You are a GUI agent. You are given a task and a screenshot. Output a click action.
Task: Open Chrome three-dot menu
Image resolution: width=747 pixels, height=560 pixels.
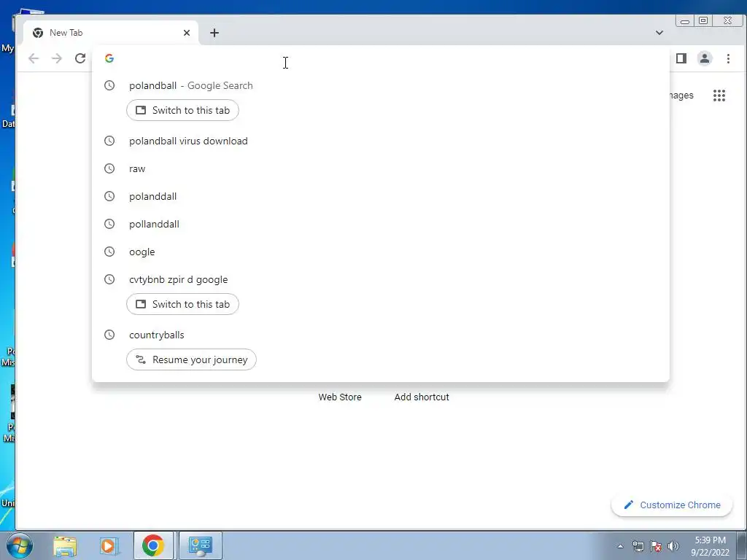(728, 58)
